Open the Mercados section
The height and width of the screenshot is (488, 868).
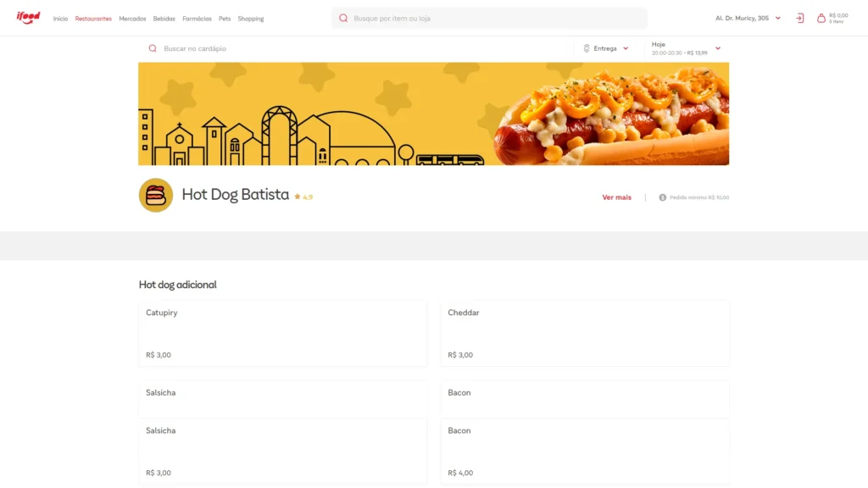[132, 19]
